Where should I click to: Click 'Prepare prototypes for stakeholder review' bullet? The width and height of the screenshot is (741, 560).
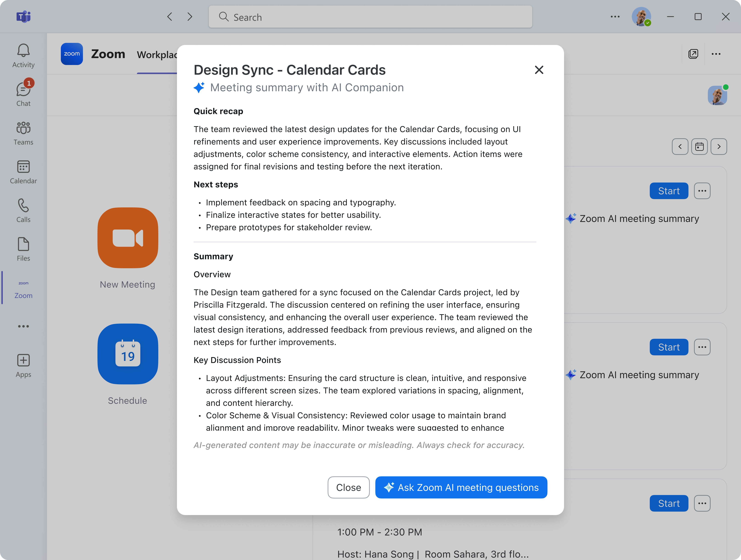click(x=289, y=228)
